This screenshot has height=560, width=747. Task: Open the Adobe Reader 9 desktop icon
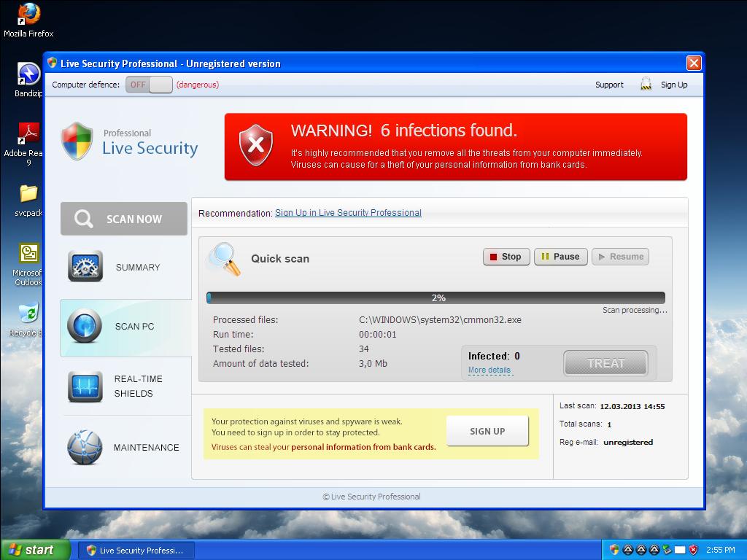[x=28, y=135]
